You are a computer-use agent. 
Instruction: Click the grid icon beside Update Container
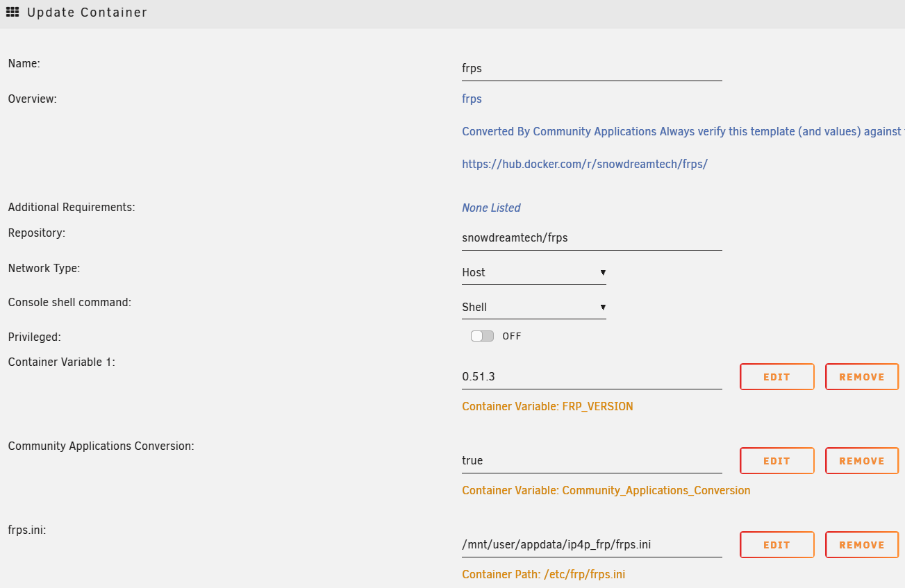point(13,12)
